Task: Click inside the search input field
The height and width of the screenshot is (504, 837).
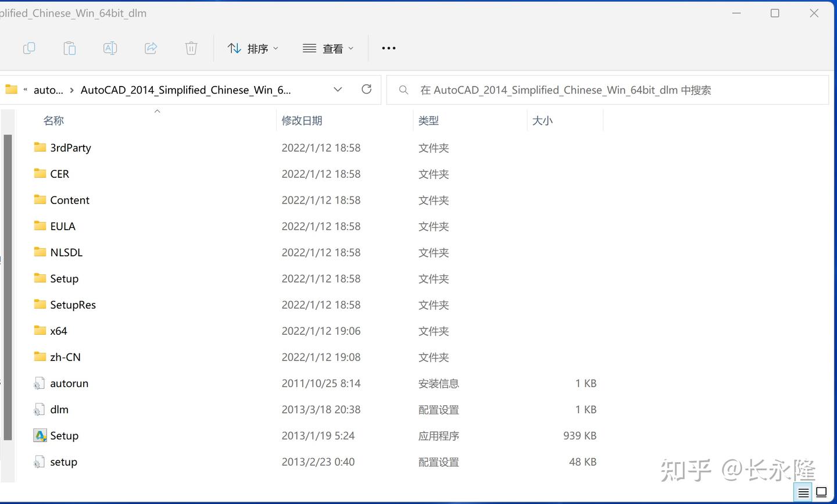Action: tap(581, 90)
